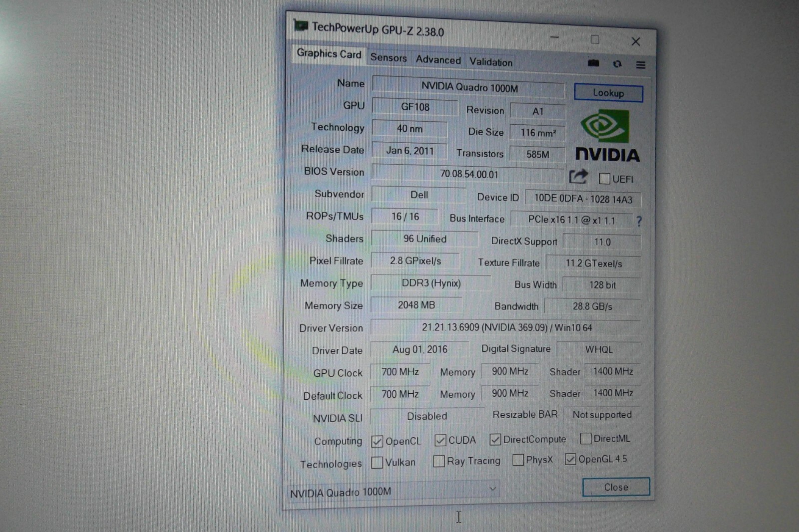Click the Transistors field 585M
The height and width of the screenshot is (532, 799).
[538, 154]
